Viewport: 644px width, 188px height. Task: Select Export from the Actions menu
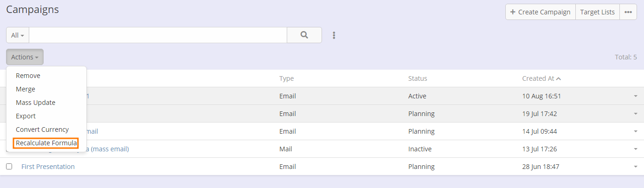(x=26, y=116)
